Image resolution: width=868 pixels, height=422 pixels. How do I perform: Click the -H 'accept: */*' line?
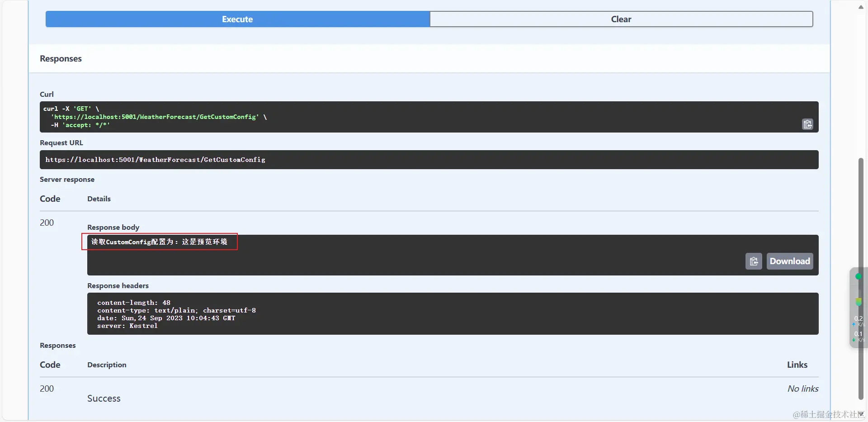(x=80, y=125)
